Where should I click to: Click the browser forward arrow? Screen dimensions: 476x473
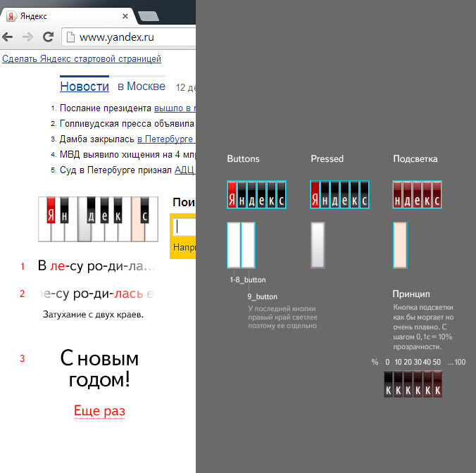28,37
